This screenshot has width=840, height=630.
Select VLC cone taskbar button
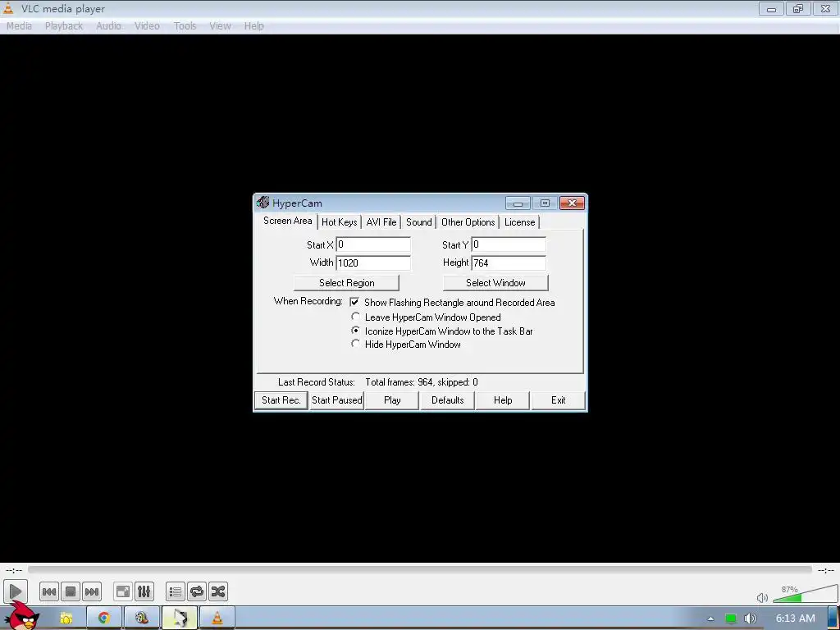(x=217, y=619)
